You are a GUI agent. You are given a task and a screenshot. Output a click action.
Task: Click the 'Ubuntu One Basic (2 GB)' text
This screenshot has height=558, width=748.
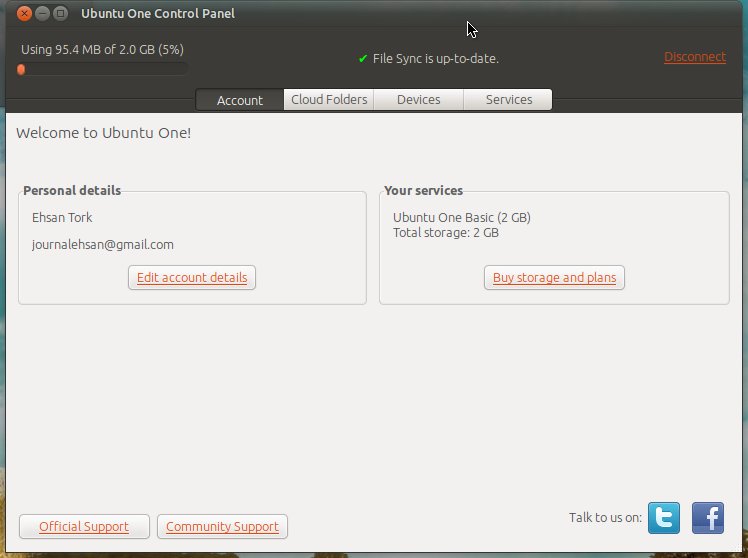coord(462,217)
